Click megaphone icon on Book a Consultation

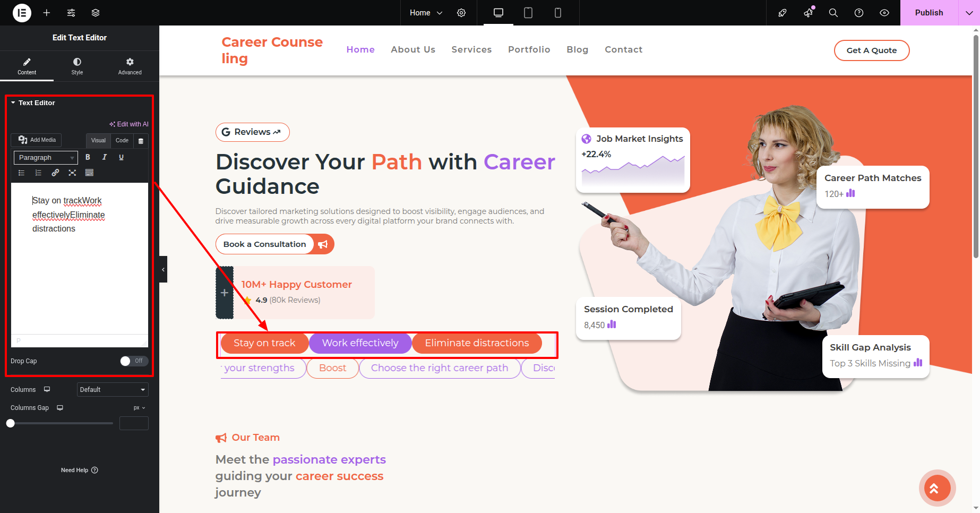coord(323,244)
